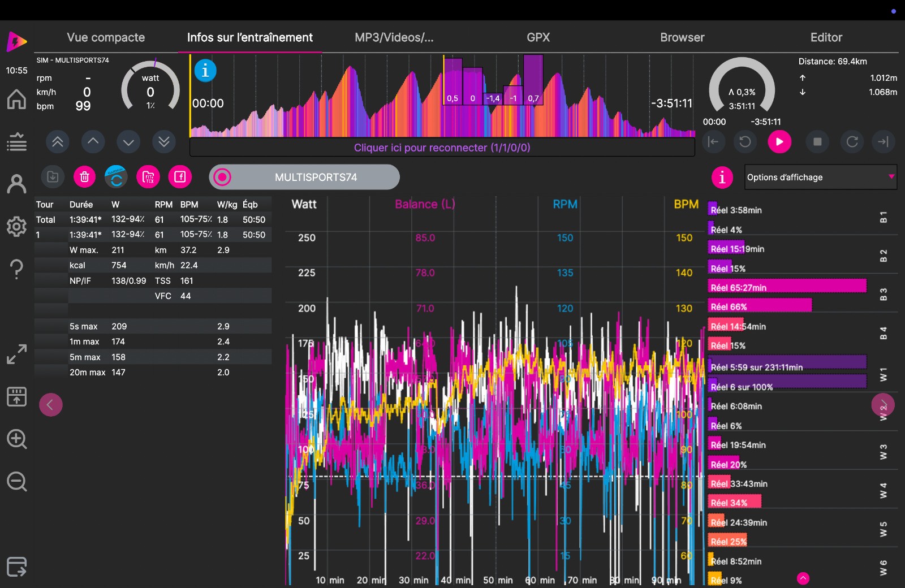The image size is (905, 588).
Task: Click the FIT/TCX export icon
Action: click(148, 177)
